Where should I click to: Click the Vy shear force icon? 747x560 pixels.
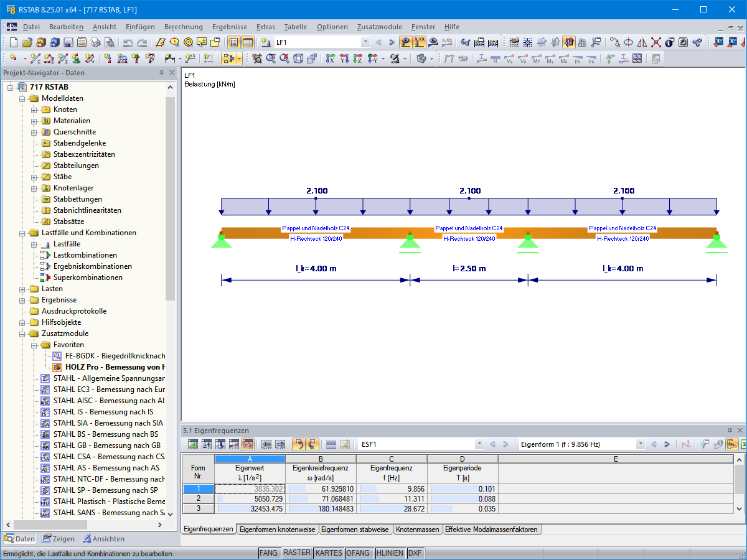pyautogui.click(x=509, y=58)
